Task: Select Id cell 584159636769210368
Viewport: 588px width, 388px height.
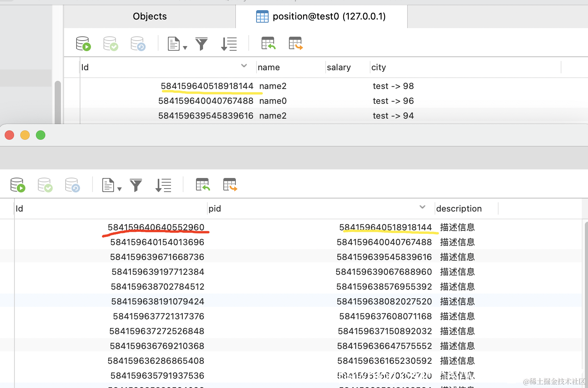Action: [x=157, y=346]
